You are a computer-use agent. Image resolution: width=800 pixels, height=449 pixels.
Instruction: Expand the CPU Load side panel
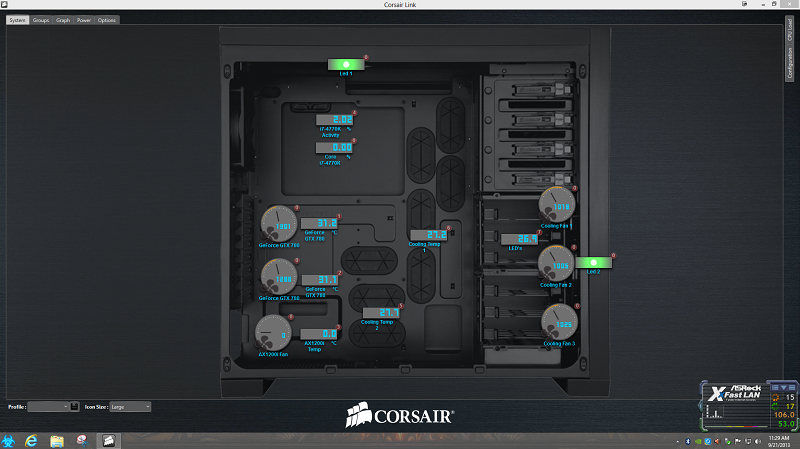790,30
